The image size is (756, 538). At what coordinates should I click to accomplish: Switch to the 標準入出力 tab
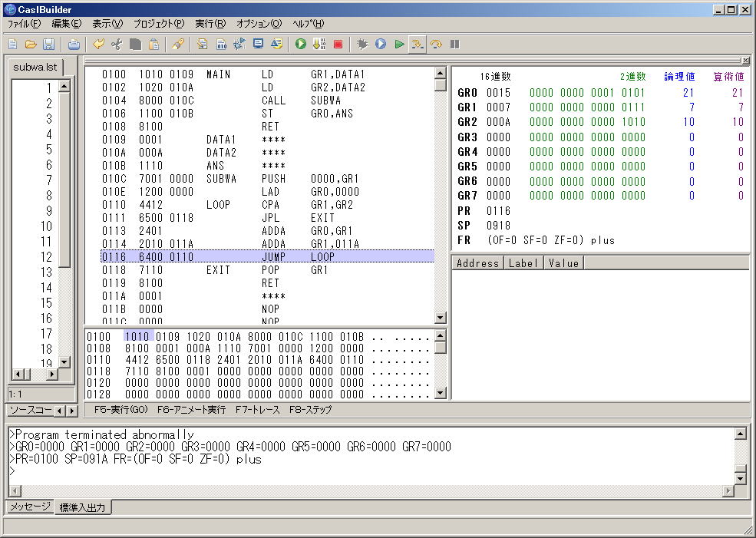[x=83, y=507]
